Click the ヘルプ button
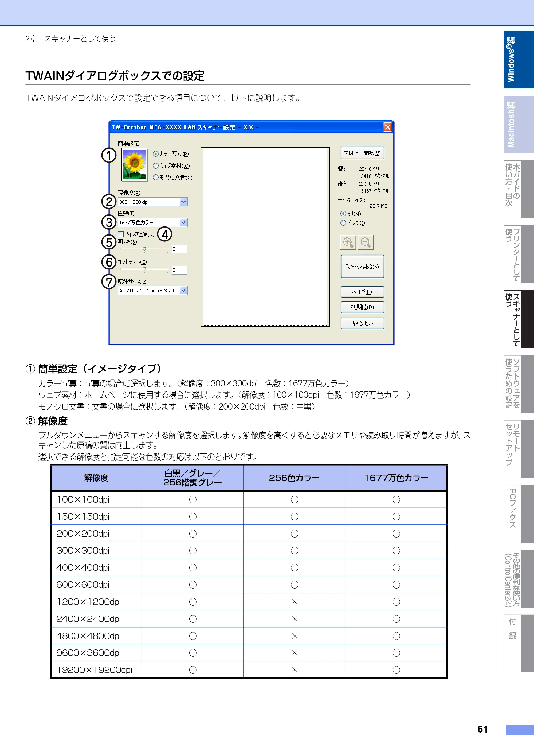 362,292
